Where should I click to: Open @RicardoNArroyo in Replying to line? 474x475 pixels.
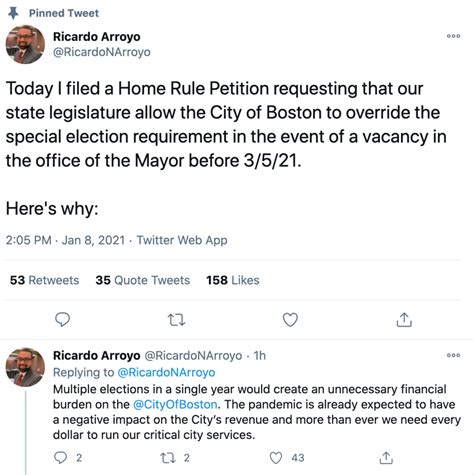pyautogui.click(x=166, y=372)
